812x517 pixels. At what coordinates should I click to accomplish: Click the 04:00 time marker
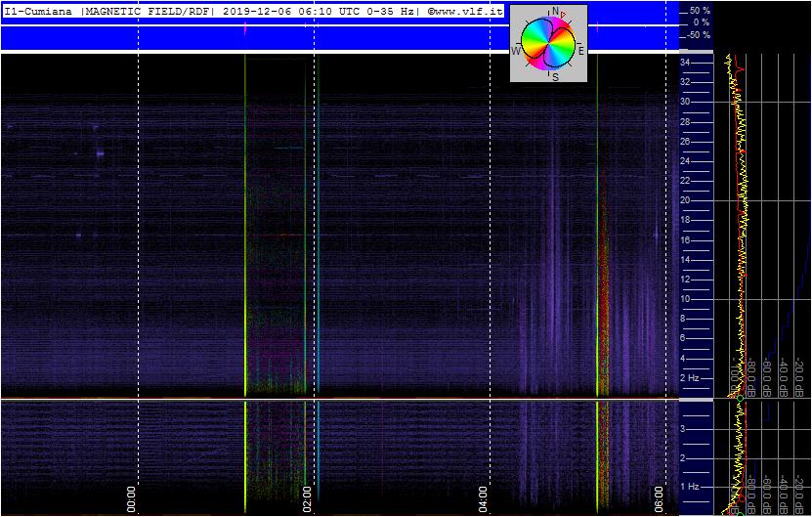[483, 498]
